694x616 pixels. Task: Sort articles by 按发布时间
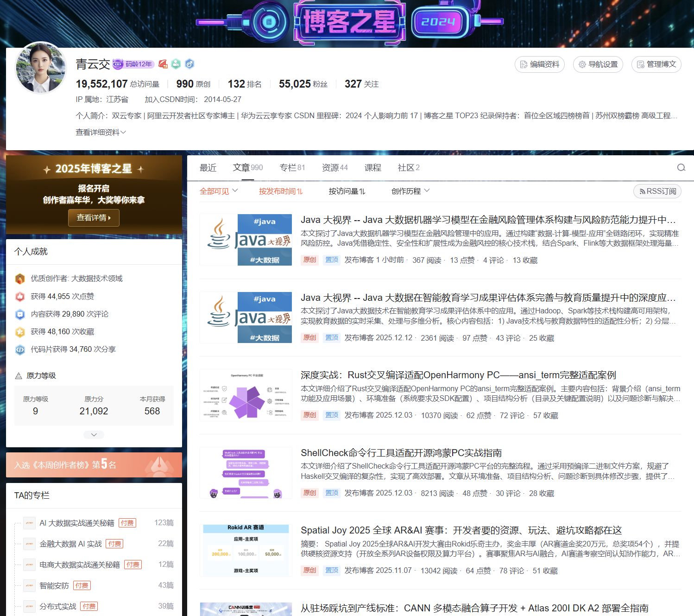(281, 191)
